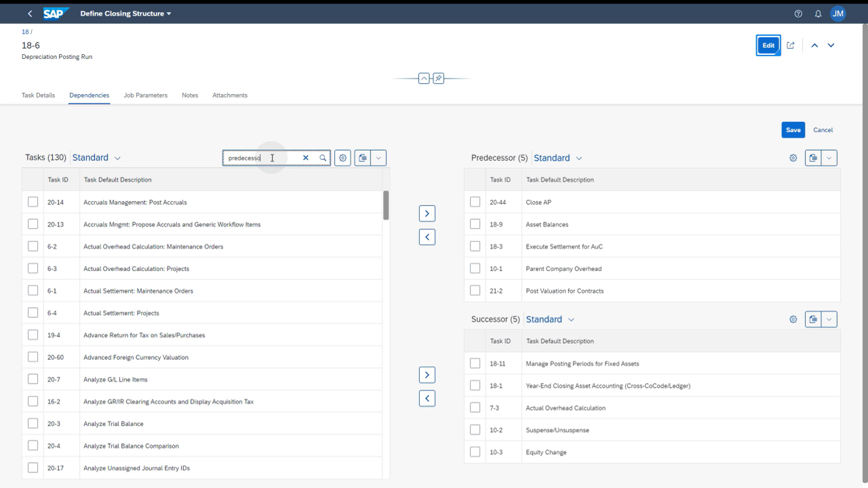Open the help menu
Image resolution: width=868 pixels, height=488 pixels.
pyautogui.click(x=798, y=13)
